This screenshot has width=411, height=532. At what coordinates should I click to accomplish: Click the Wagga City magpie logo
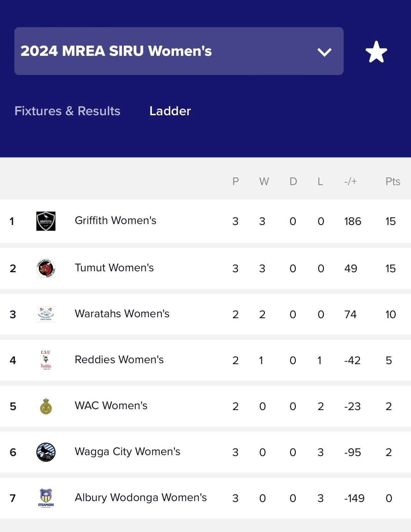(46, 452)
